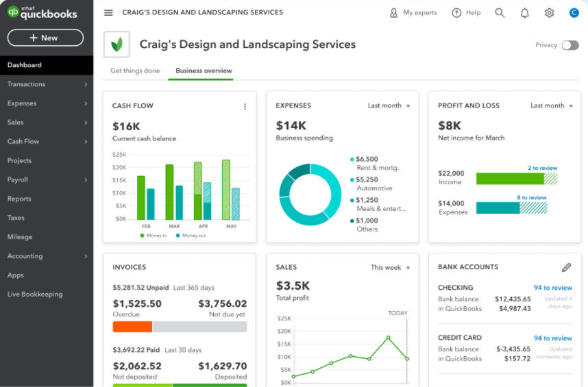
Task: Click the Automotive legend dot
Action: tap(352, 180)
